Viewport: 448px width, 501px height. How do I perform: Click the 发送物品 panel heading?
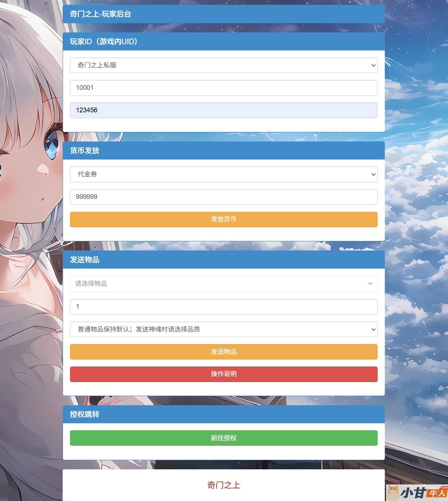[85, 260]
